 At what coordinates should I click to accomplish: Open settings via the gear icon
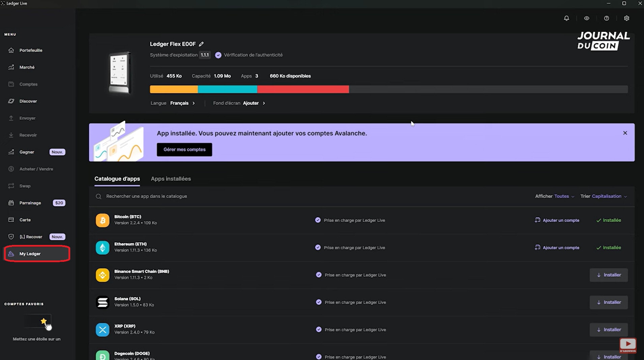(626, 18)
